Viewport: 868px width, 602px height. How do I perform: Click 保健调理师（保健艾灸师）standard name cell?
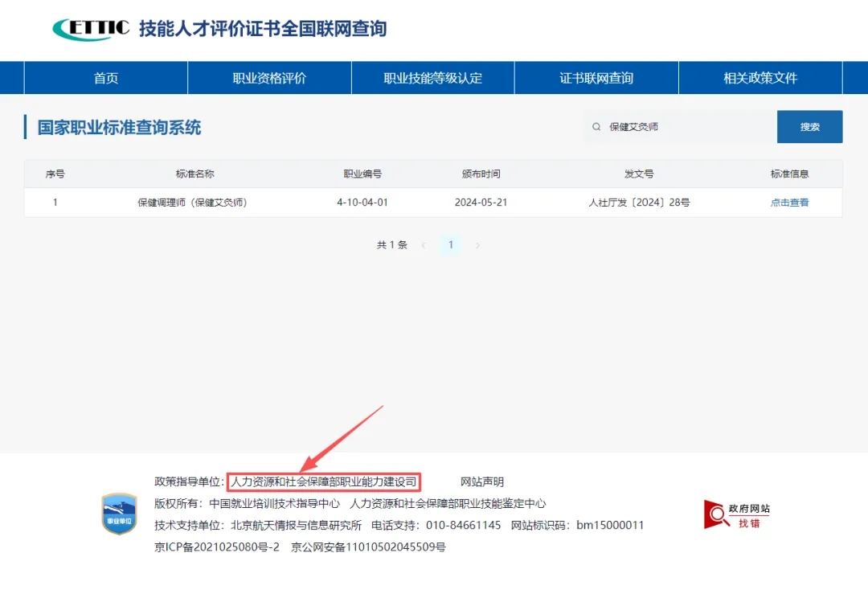pyautogui.click(x=192, y=203)
